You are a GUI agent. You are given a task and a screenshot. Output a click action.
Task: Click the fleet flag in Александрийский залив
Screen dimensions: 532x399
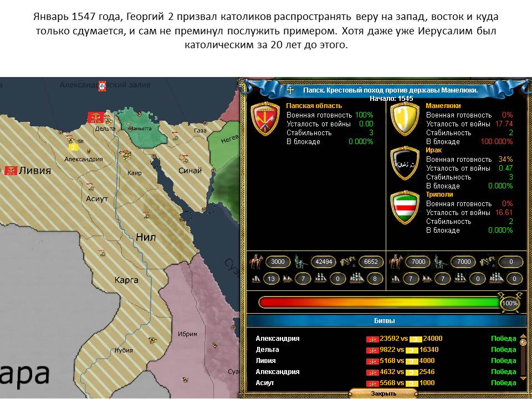click(102, 86)
